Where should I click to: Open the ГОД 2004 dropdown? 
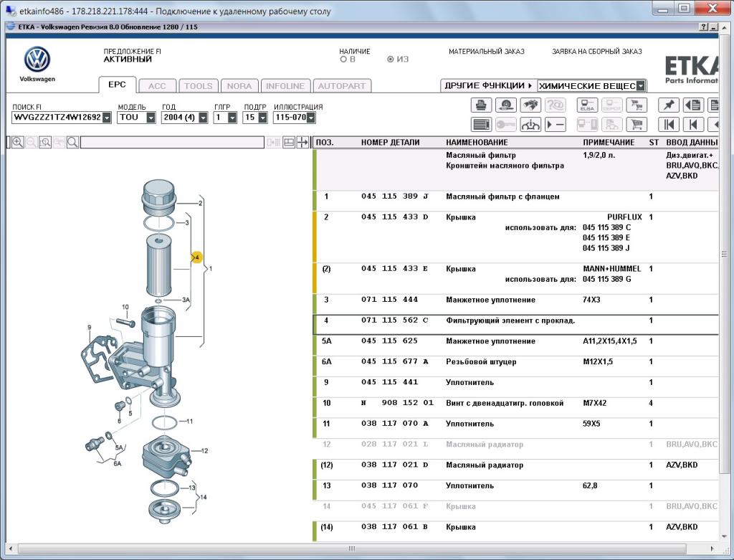pos(203,118)
